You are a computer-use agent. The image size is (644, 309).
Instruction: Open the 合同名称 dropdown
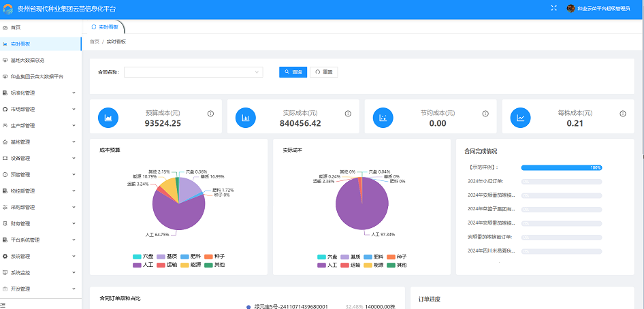pyautogui.click(x=193, y=72)
